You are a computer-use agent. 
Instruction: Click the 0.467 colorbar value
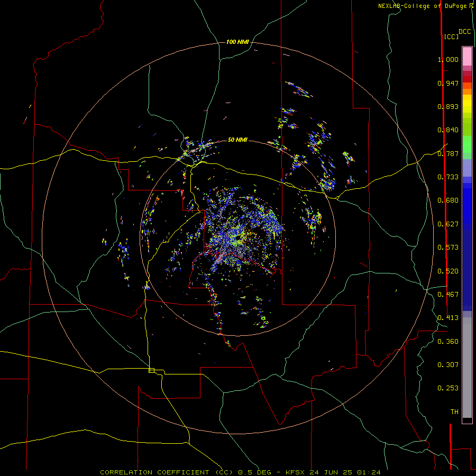(x=448, y=295)
